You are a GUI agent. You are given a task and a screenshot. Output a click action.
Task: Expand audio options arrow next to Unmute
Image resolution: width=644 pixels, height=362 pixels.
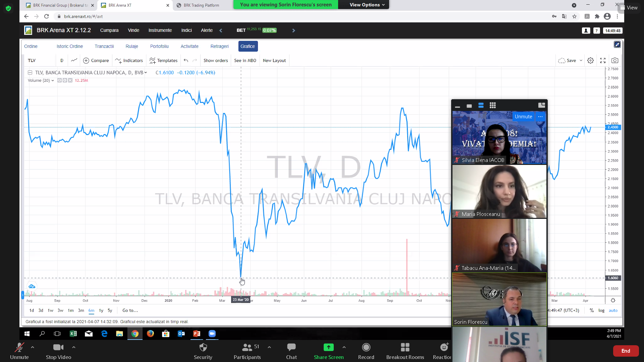click(33, 347)
